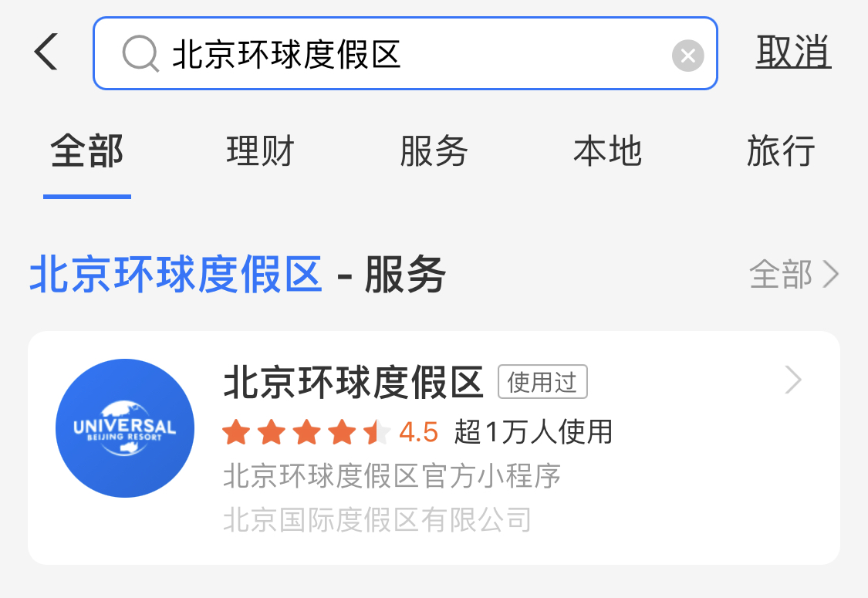Open the 旅行 tab
Screen dimensions: 868x598
point(781,150)
